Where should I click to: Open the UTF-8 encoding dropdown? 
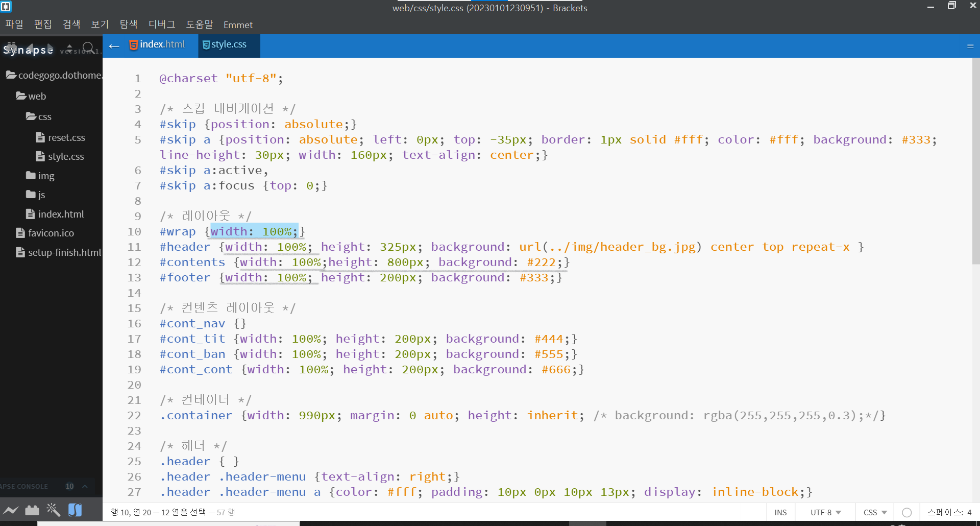[826, 512]
